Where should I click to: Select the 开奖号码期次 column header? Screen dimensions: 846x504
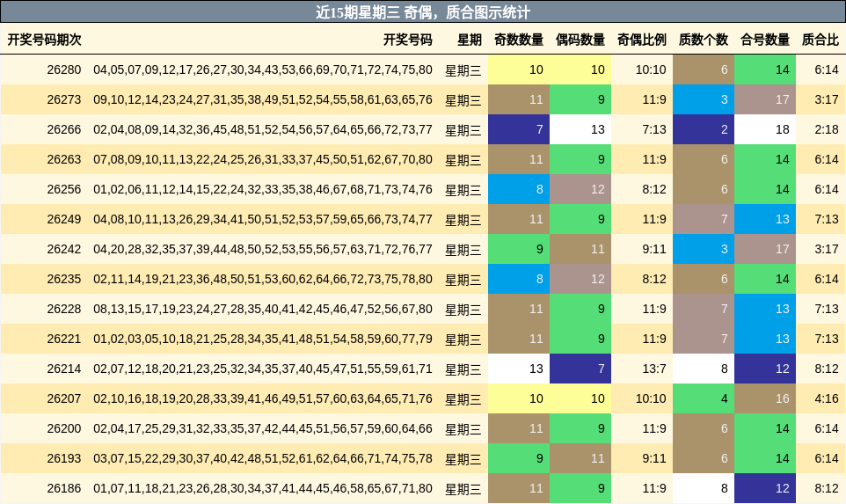[44, 40]
